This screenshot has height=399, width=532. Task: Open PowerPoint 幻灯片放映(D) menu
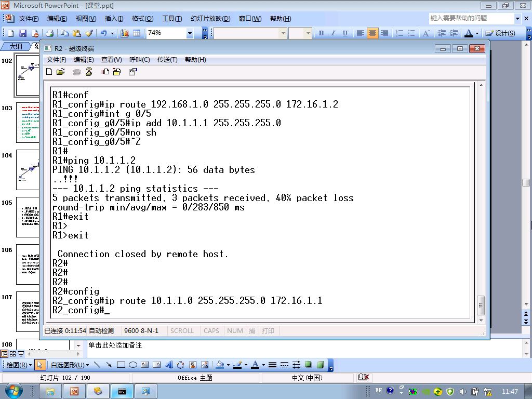pos(210,19)
